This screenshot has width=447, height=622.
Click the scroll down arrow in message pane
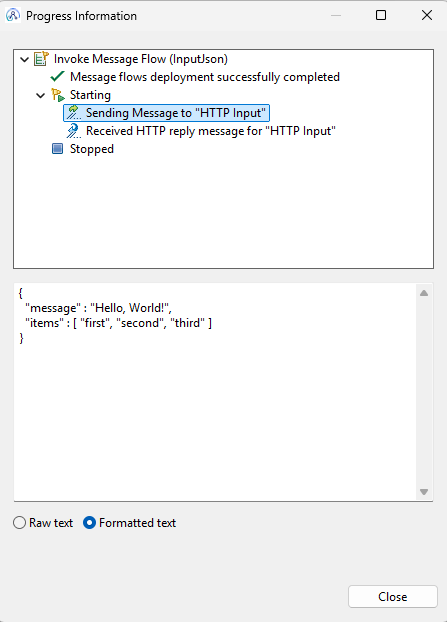coord(424,492)
